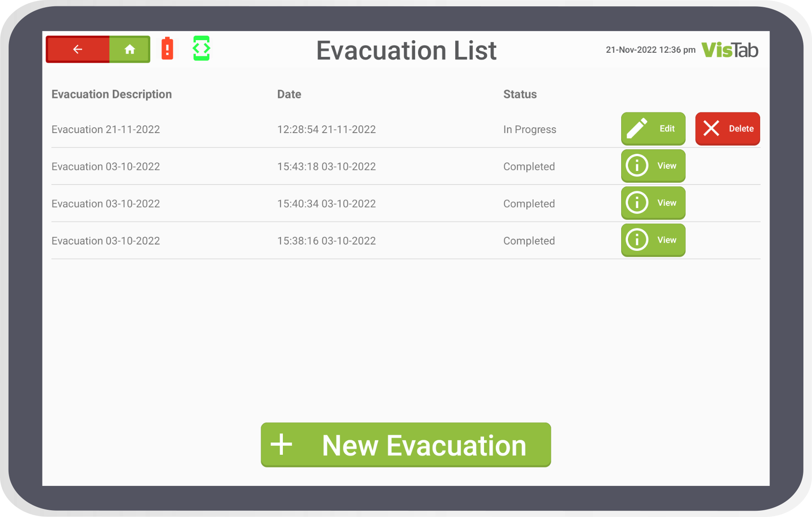Click the back arrow icon
This screenshot has height=517, width=812.
pos(77,49)
